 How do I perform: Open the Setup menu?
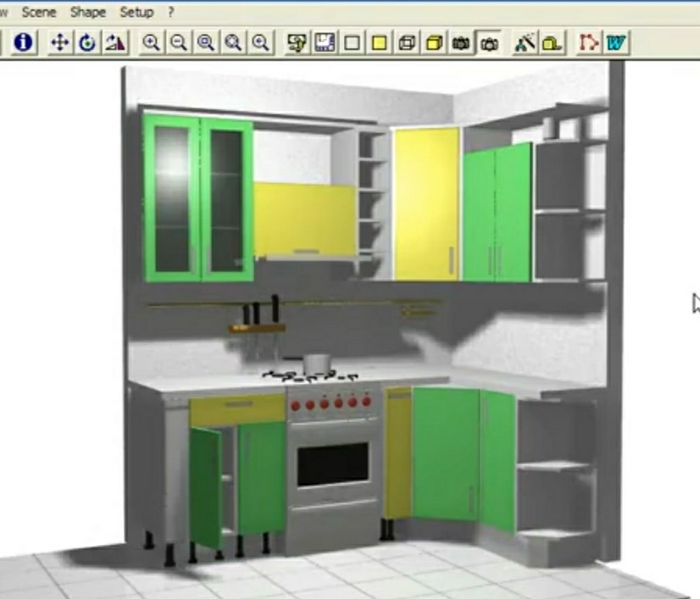coord(136,12)
